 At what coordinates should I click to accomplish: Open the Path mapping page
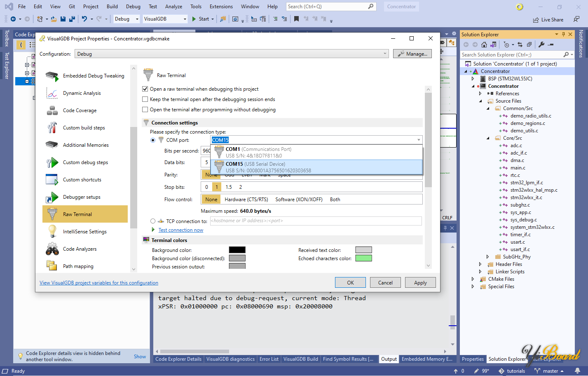click(x=85, y=266)
